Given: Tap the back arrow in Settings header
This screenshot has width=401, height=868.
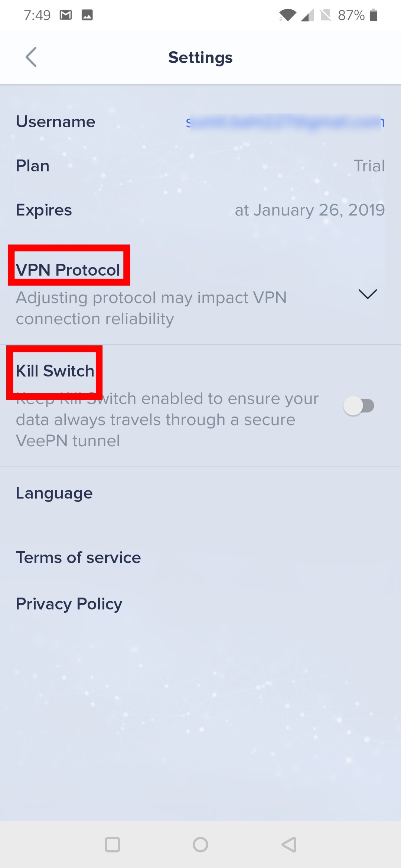Looking at the screenshot, I should [x=31, y=57].
